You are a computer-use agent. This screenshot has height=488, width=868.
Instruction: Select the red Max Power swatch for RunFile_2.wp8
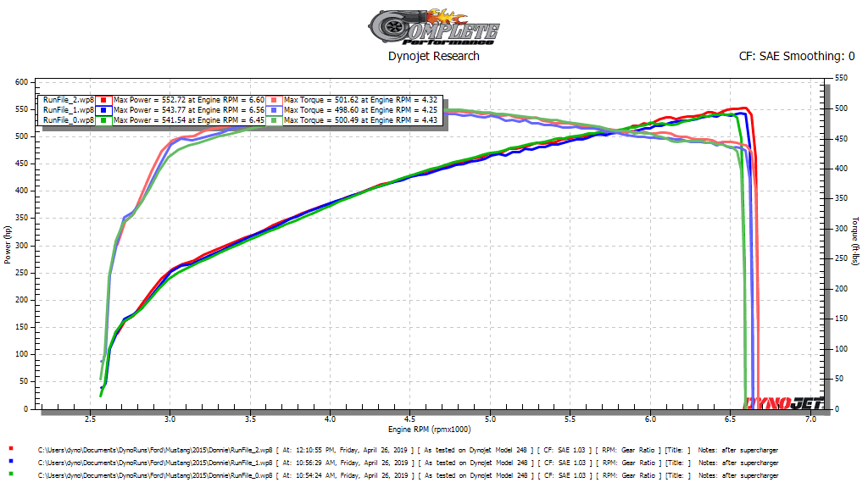click(x=103, y=100)
